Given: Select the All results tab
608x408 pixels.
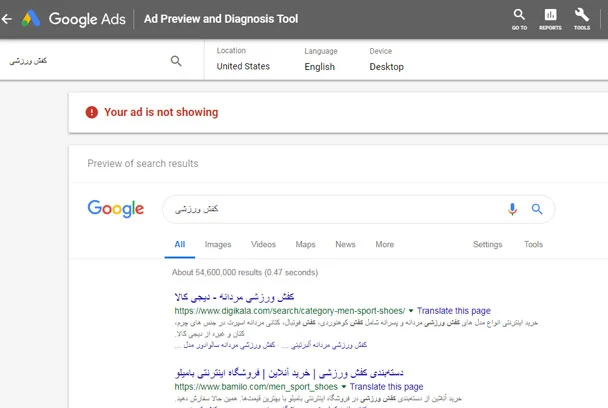Looking at the screenshot, I should [x=180, y=244].
